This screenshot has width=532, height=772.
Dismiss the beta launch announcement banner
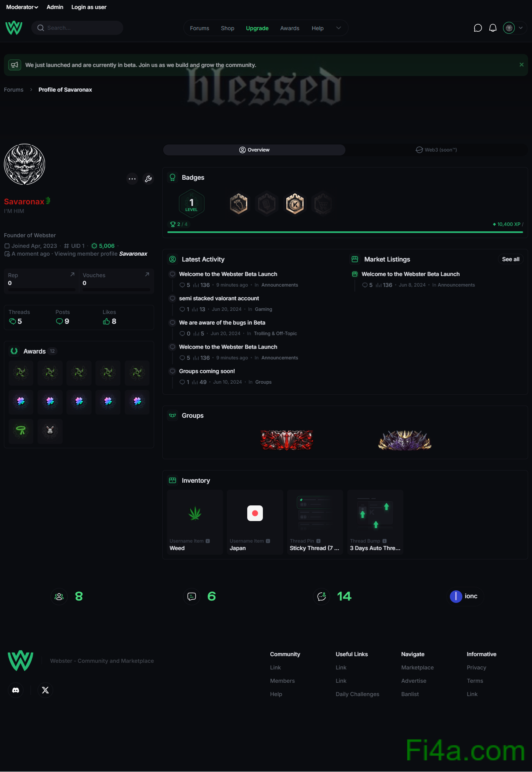(521, 65)
